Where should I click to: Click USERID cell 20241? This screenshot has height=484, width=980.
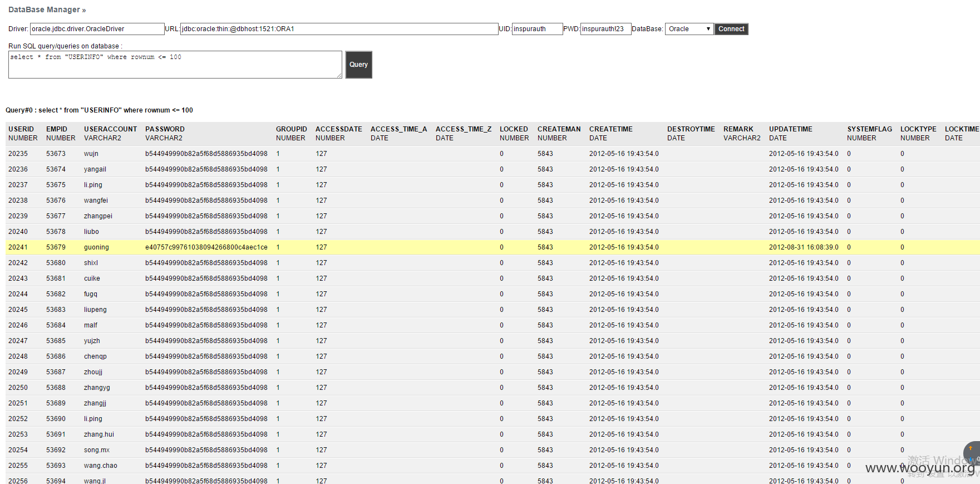click(x=18, y=247)
